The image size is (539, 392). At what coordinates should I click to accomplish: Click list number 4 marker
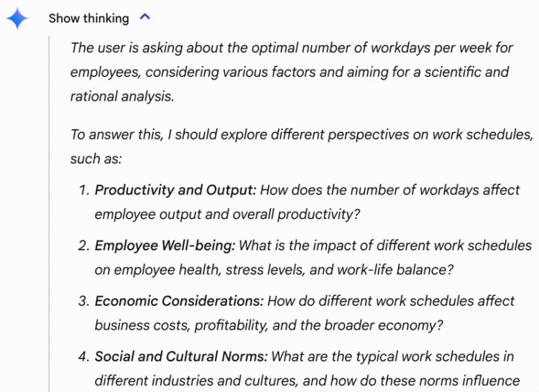[x=84, y=356]
